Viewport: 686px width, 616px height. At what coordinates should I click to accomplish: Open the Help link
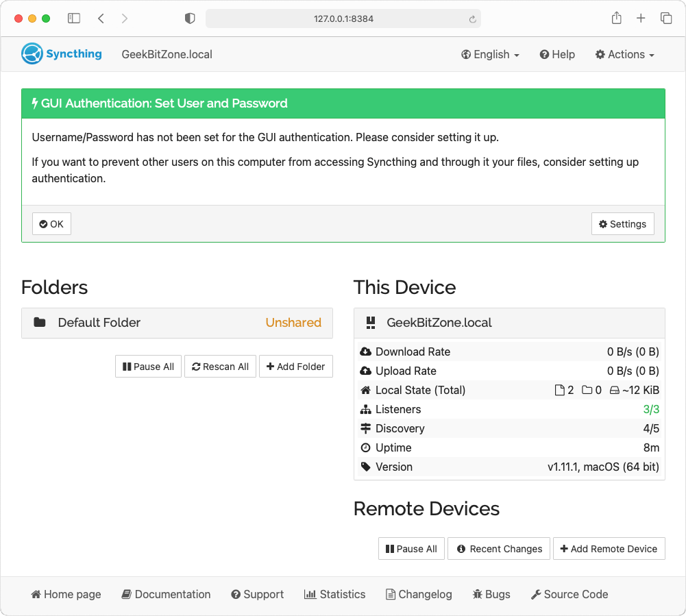click(x=557, y=54)
